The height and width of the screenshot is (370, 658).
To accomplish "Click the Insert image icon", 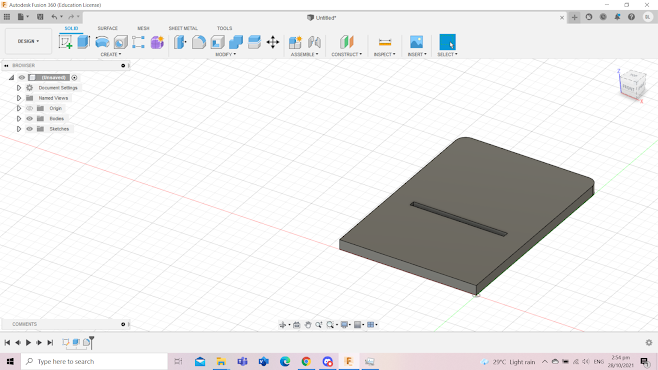I will [x=416, y=42].
